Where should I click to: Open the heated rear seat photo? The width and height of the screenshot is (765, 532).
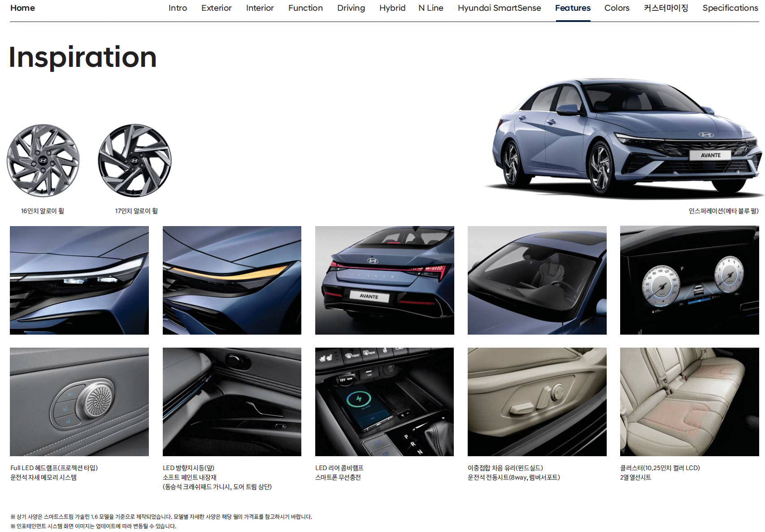(x=690, y=402)
